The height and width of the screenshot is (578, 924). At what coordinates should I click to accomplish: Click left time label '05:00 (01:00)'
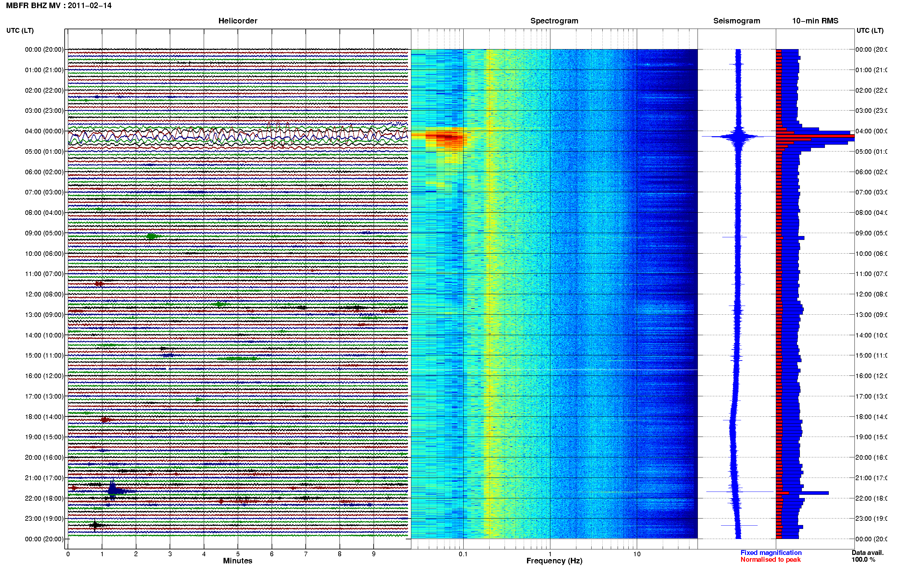(x=44, y=151)
